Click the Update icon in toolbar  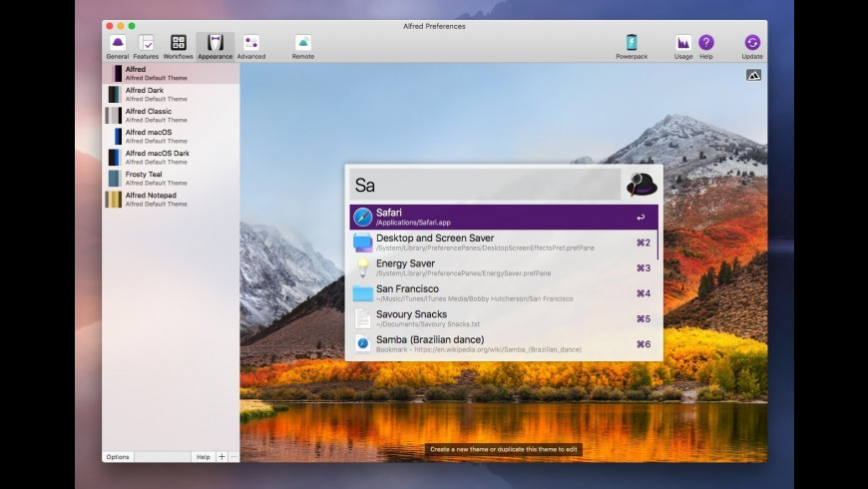point(752,46)
